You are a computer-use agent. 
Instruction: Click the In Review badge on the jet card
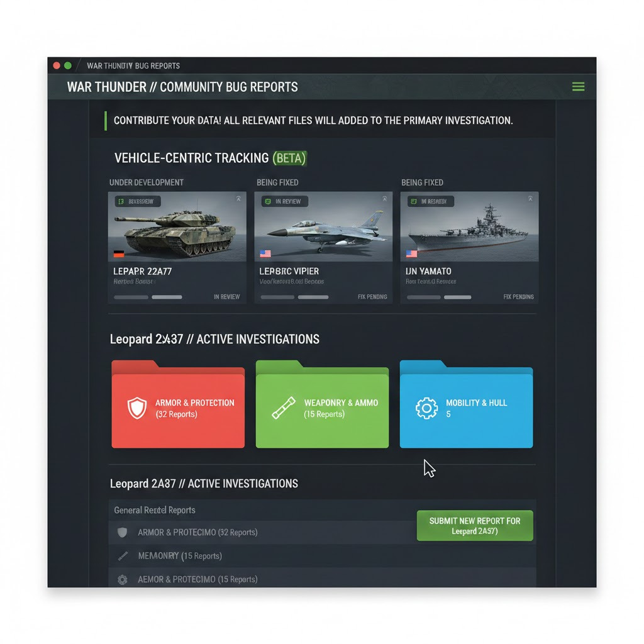(284, 202)
